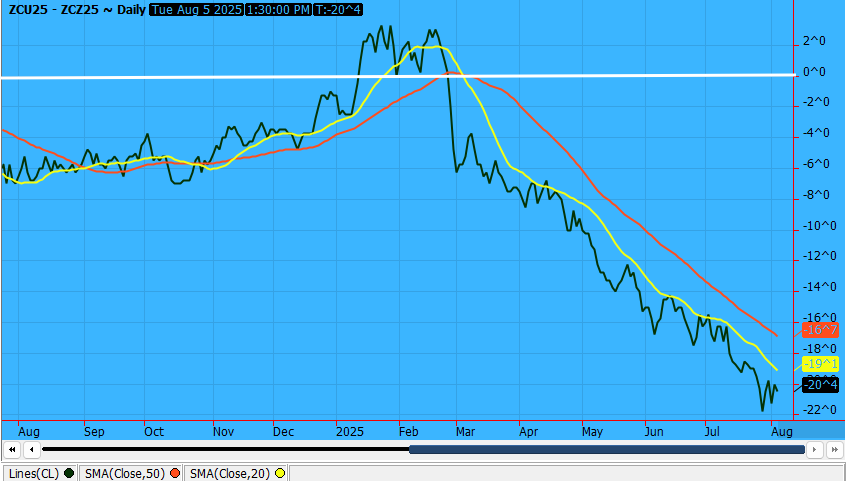This screenshot has height=481, width=847.
Task: Click the T:-20^4 last trade box
Action: tap(338, 9)
